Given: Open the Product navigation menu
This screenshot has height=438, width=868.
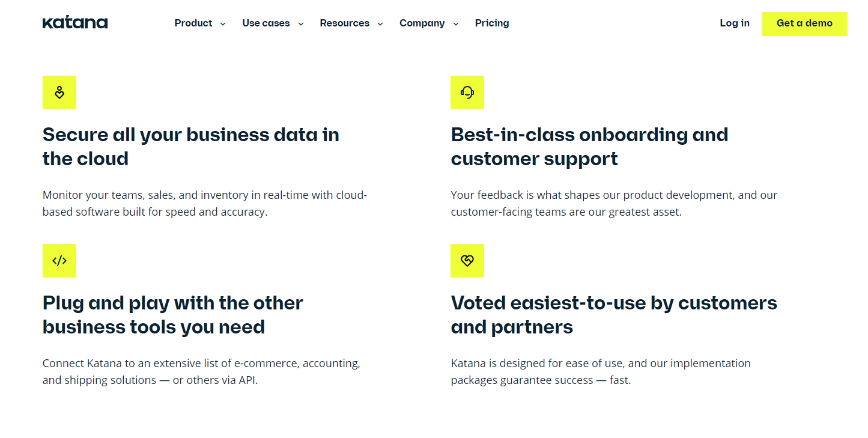Looking at the screenshot, I should [193, 23].
